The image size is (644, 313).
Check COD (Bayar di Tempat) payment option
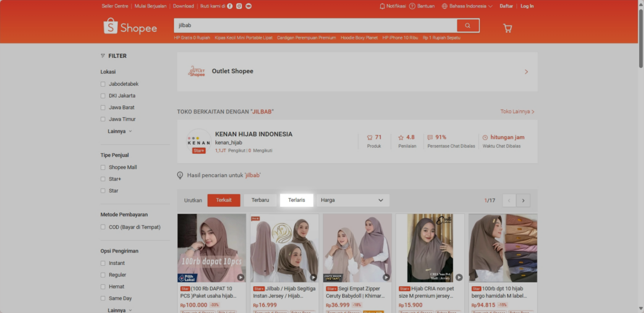coord(103,227)
